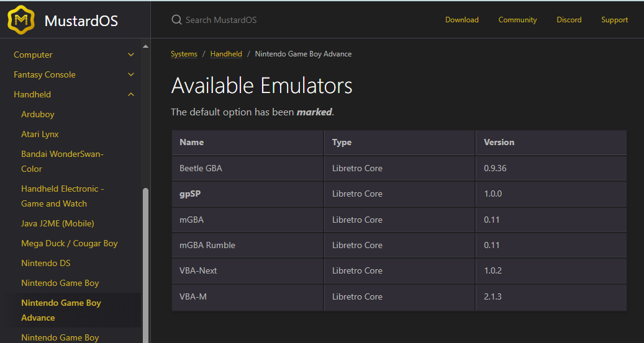
Task: Click the MustardOS logo icon
Action: point(21,20)
